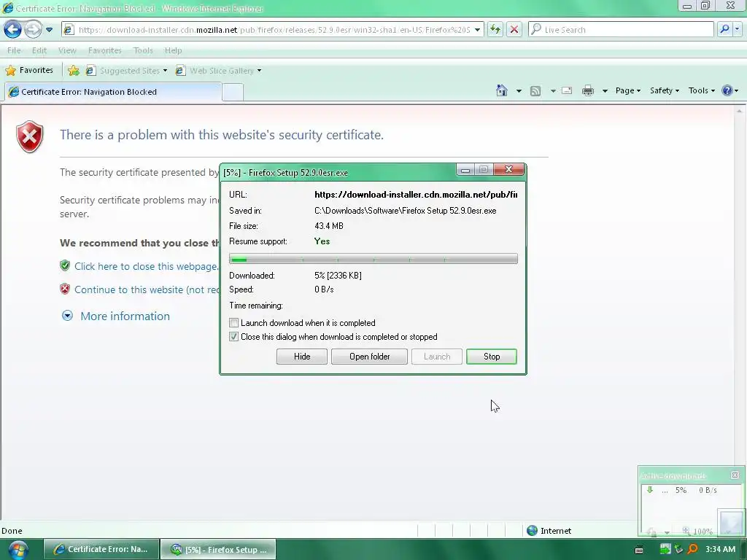This screenshot has height=560, width=747.
Task: Expand the Home button dropdown arrow
Action: (519, 90)
